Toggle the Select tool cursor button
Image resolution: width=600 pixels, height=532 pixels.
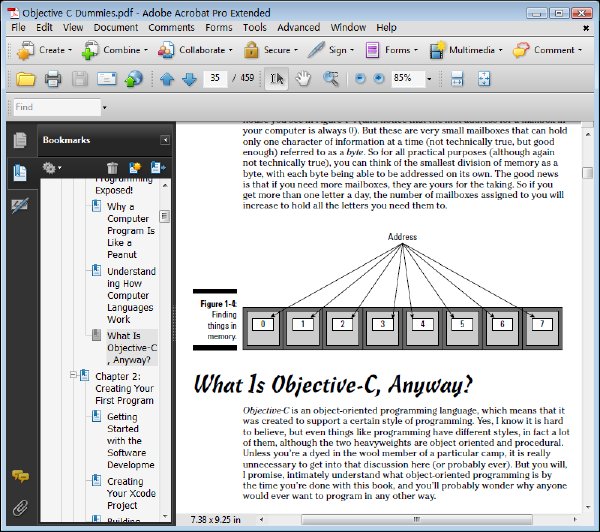pyautogui.click(x=277, y=79)
